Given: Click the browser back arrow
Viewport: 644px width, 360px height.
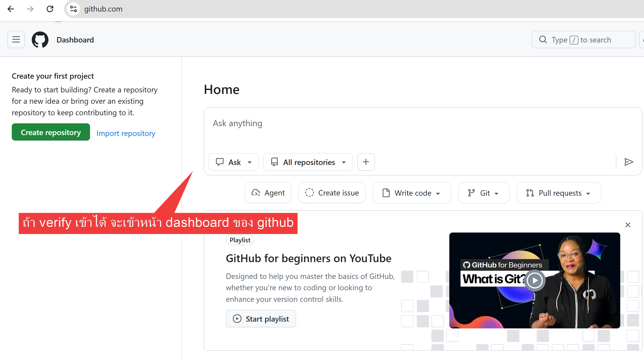Looking at the screenshot, I should coord(11,9).
